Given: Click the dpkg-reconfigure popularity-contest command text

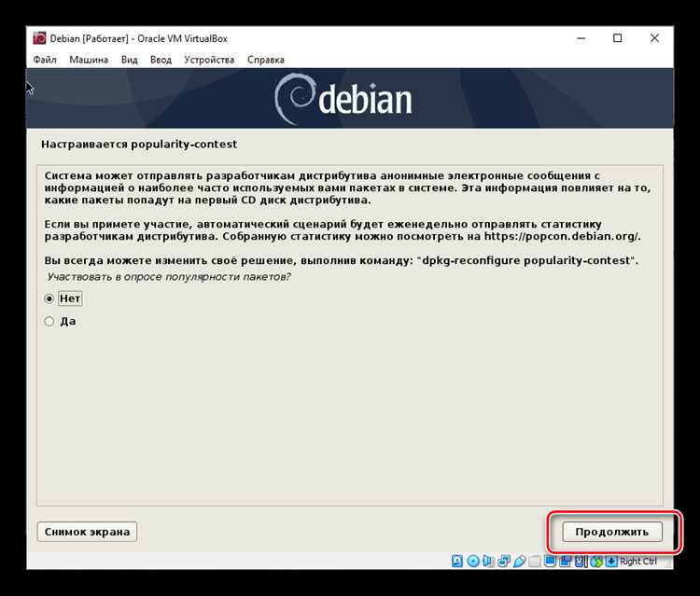Looking at the screenshot, I should (526, 260).
